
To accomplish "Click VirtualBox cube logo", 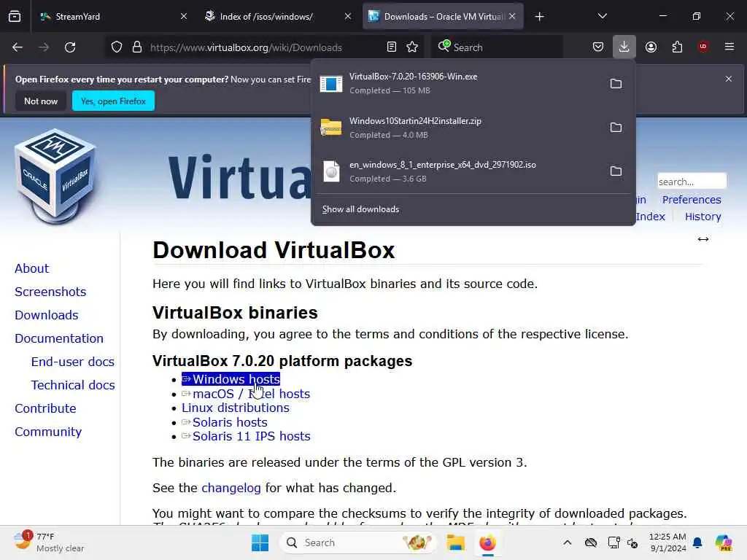I will (55, 176).
